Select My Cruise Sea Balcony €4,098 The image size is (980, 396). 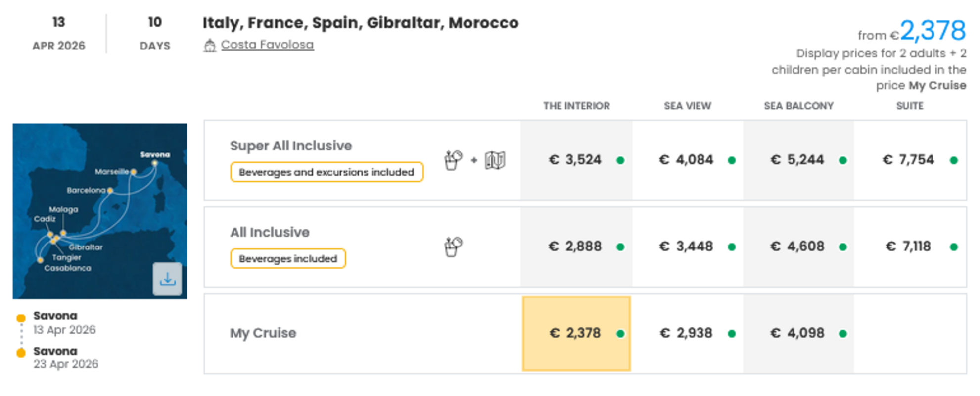tap(797, 333)
